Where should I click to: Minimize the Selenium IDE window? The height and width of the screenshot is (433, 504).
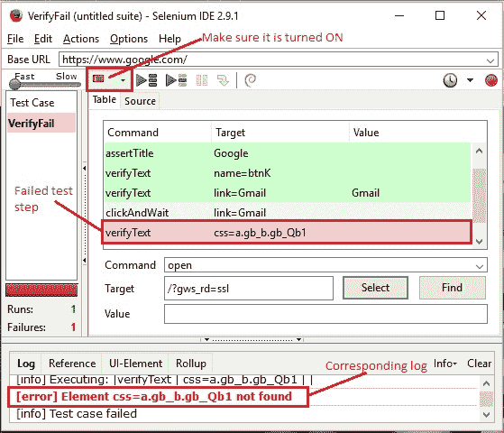[399, 15]
